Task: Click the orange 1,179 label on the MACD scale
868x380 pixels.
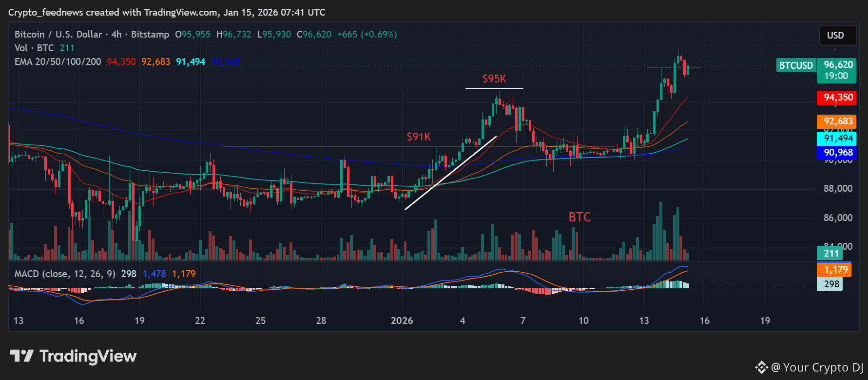Action: [834, 270]
